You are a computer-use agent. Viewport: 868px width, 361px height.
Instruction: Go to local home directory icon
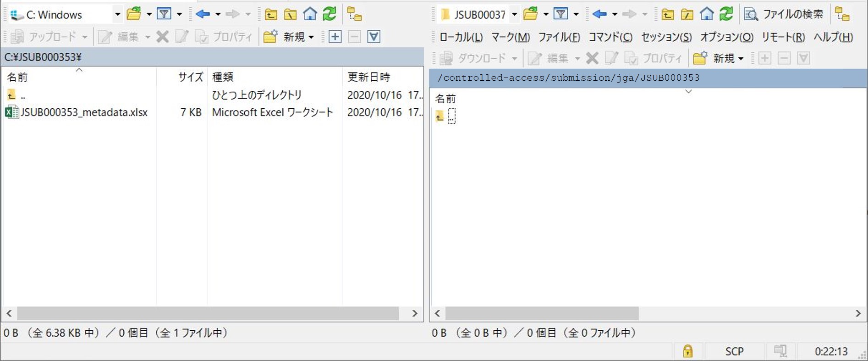tap(310, 14)
